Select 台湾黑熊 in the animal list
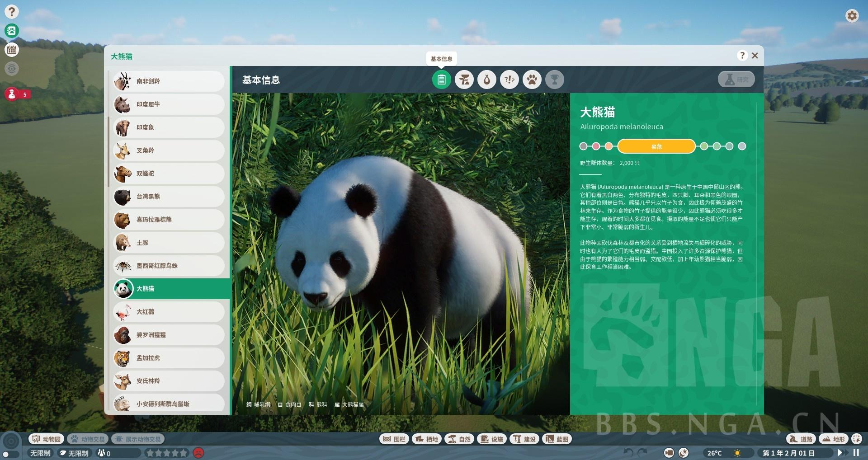 pos(169,197)
